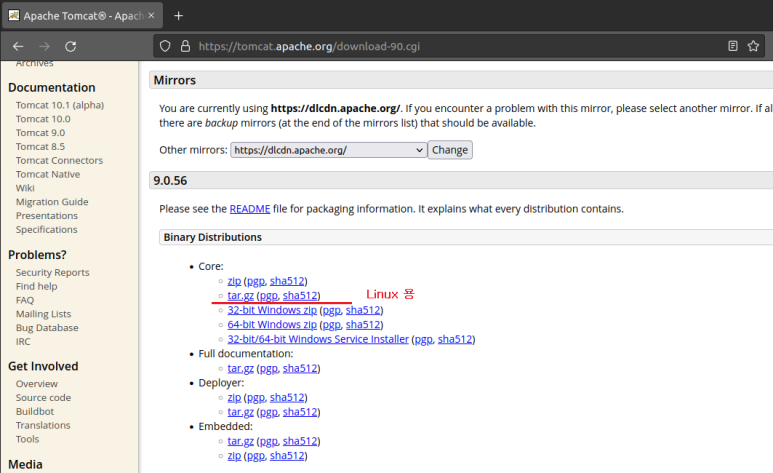The image size is (773, 473).
Task: Open sha512 for 32-bit Windows zip
Action: 363,310
